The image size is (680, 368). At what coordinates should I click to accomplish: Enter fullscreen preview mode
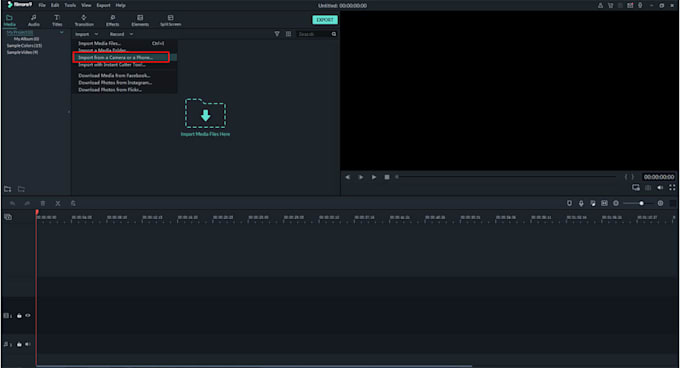click(672, 188)
